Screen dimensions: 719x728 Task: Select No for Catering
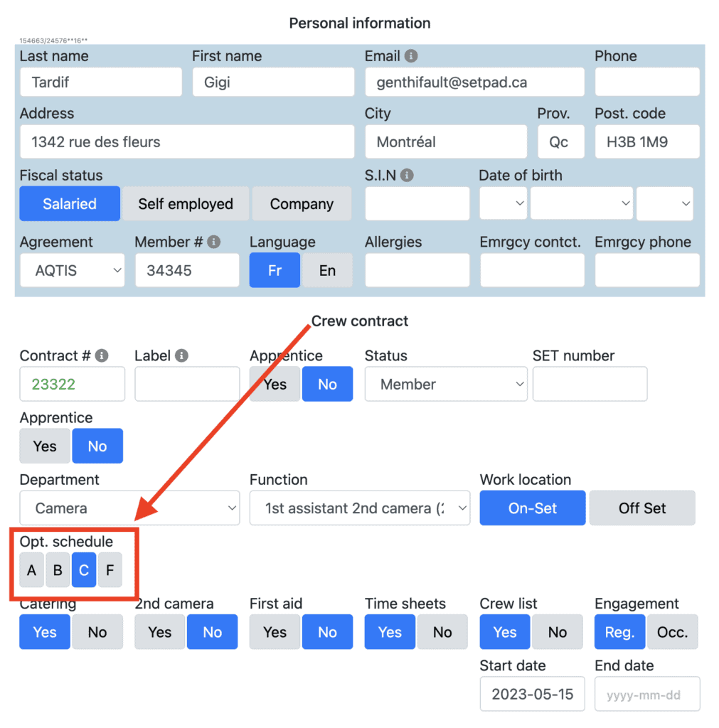coord(97,632)
